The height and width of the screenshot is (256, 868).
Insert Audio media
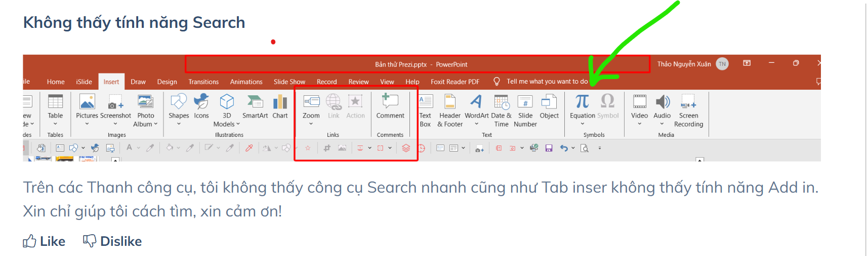tap(662, 110)
